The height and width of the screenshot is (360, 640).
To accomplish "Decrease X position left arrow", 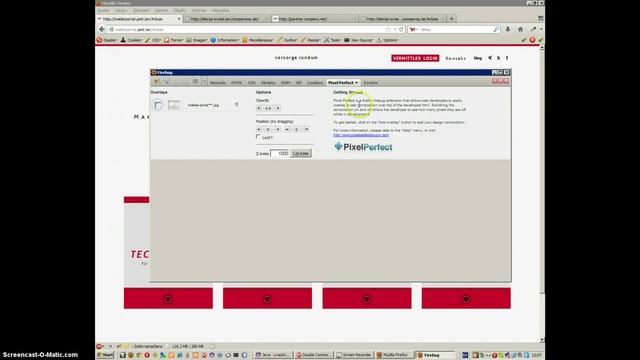I will [x=259, y=129].
